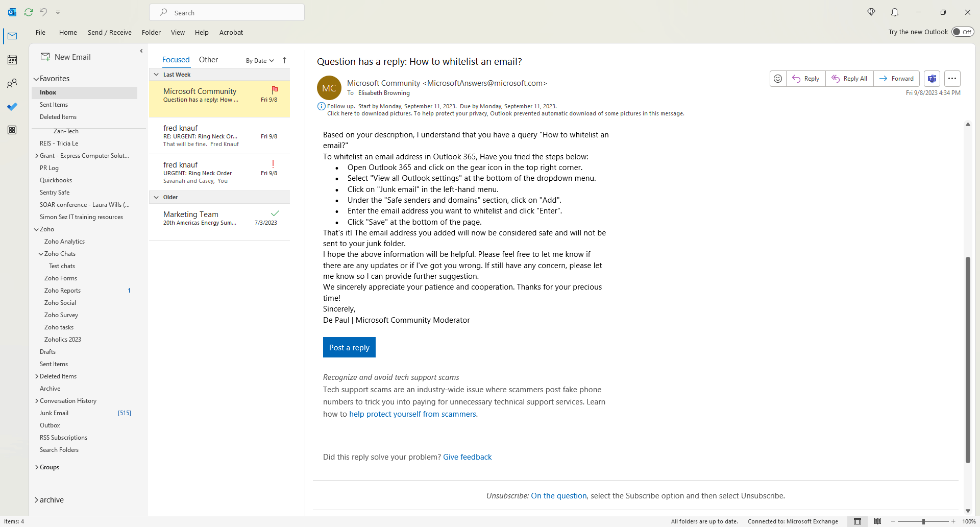Click the Forward button

pyautogui.click(x=897, y=79)
